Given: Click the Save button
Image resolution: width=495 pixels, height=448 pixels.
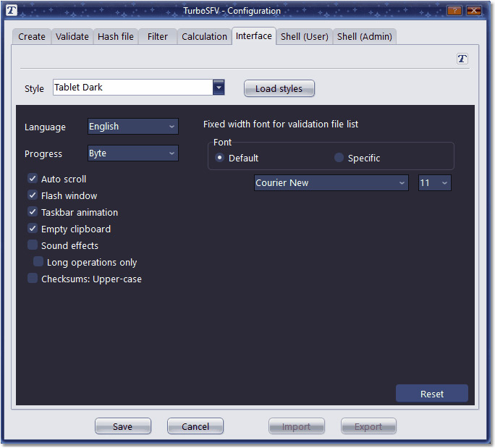Looking at the screenshot, I should (x=123, y=426).
